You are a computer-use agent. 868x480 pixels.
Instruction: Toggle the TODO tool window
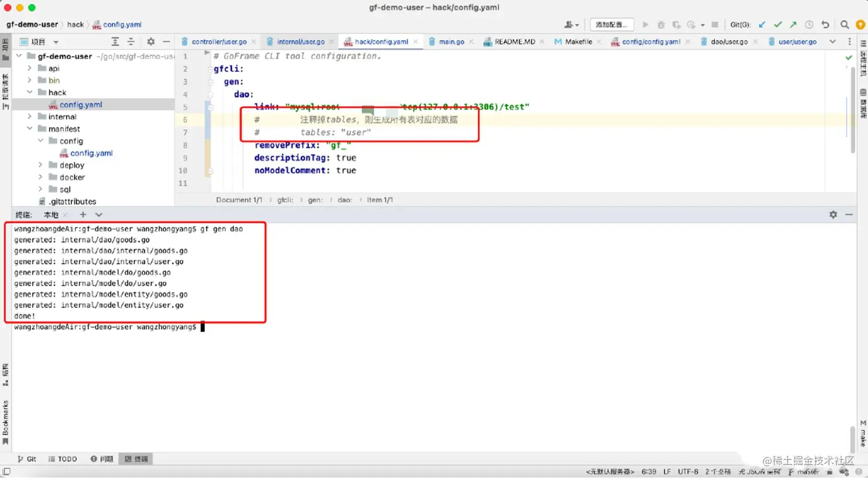tap(63, 459)
